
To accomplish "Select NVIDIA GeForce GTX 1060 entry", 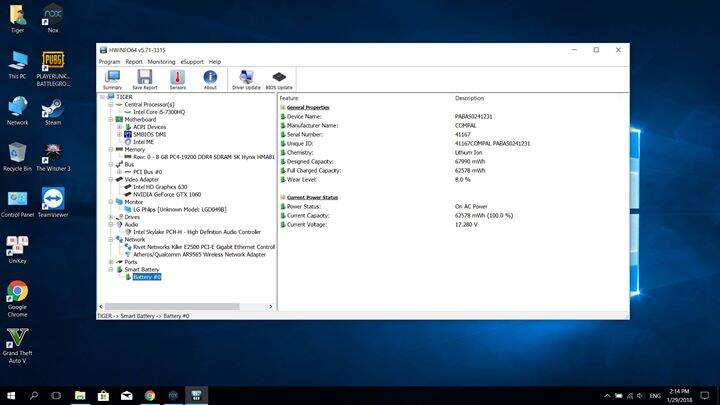I will coord(168,194).
